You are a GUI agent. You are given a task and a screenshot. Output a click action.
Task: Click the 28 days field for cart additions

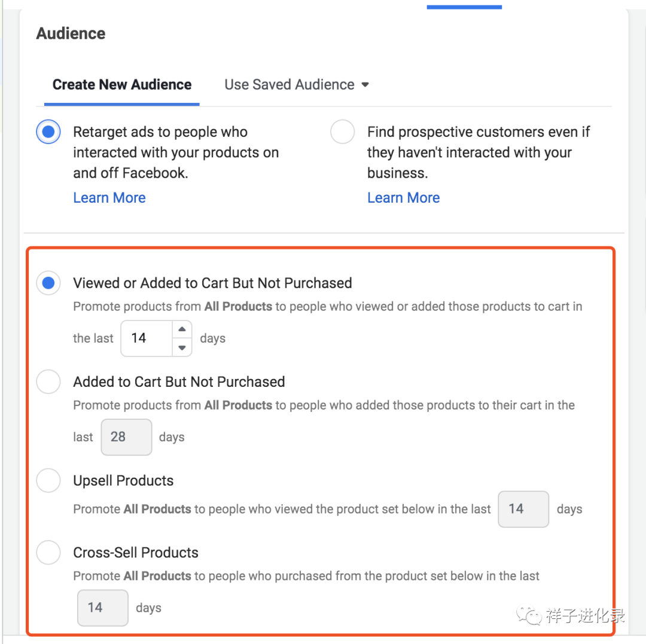point(126,437)
